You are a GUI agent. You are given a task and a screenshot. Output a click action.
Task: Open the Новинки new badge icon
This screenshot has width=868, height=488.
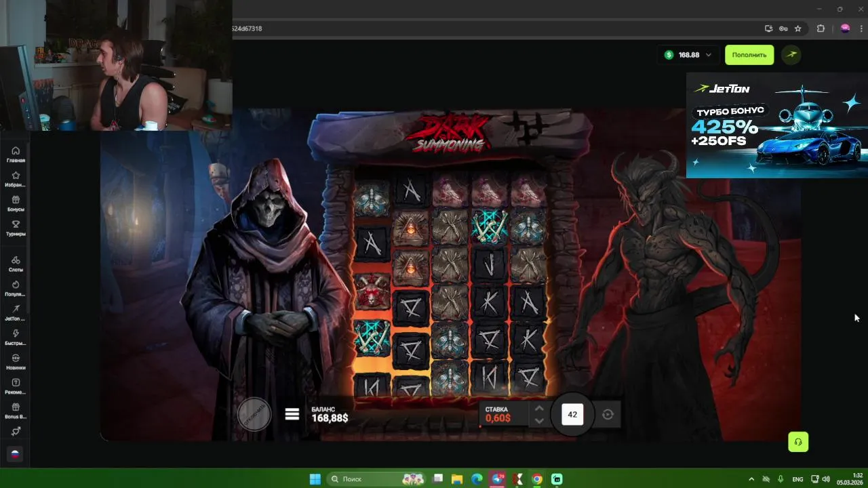(16, 361)
